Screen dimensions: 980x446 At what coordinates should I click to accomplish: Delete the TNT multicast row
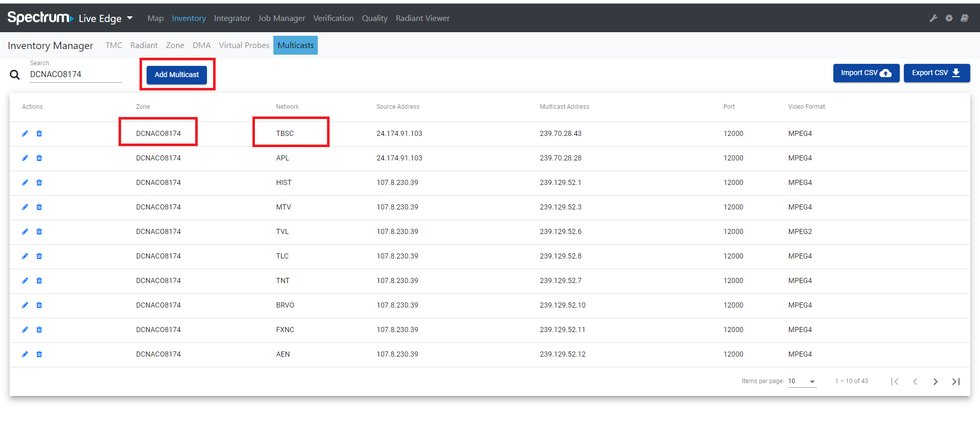39,280
